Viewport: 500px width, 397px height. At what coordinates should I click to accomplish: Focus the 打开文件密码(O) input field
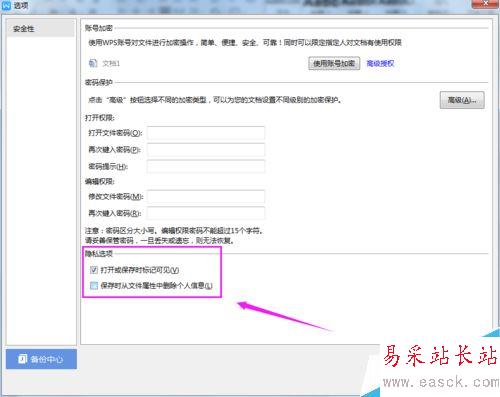206,133
